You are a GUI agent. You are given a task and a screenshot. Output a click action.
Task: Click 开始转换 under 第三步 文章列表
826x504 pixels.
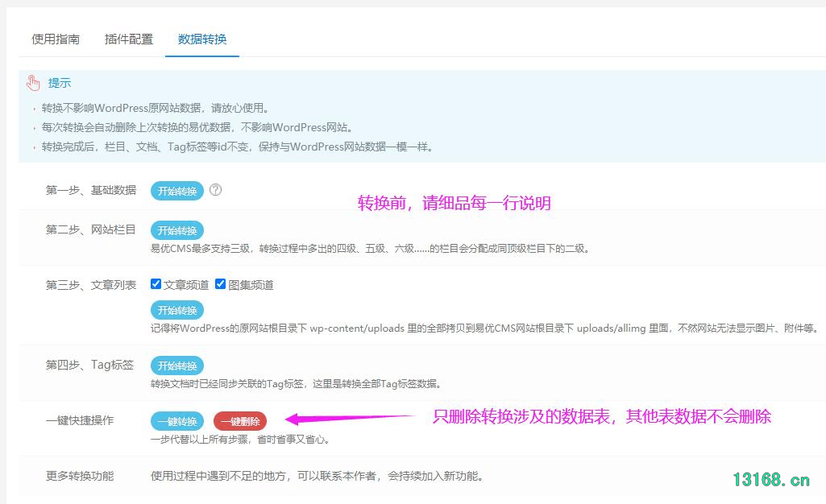[x=177, y=310]
